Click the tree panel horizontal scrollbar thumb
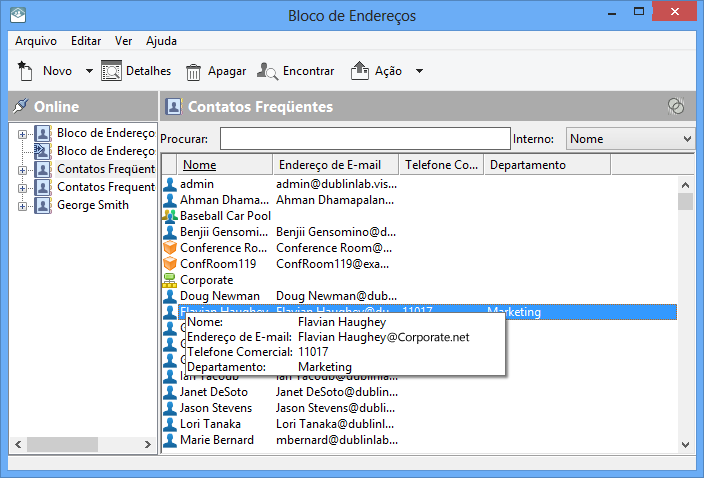704x478 pixels. click(62, 444)
